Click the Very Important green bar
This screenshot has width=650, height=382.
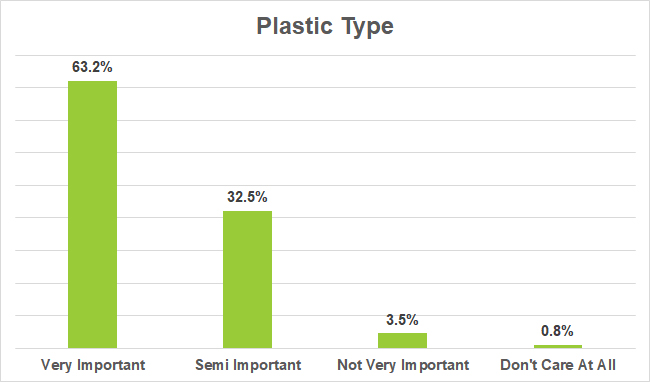[x=92, y=215]
